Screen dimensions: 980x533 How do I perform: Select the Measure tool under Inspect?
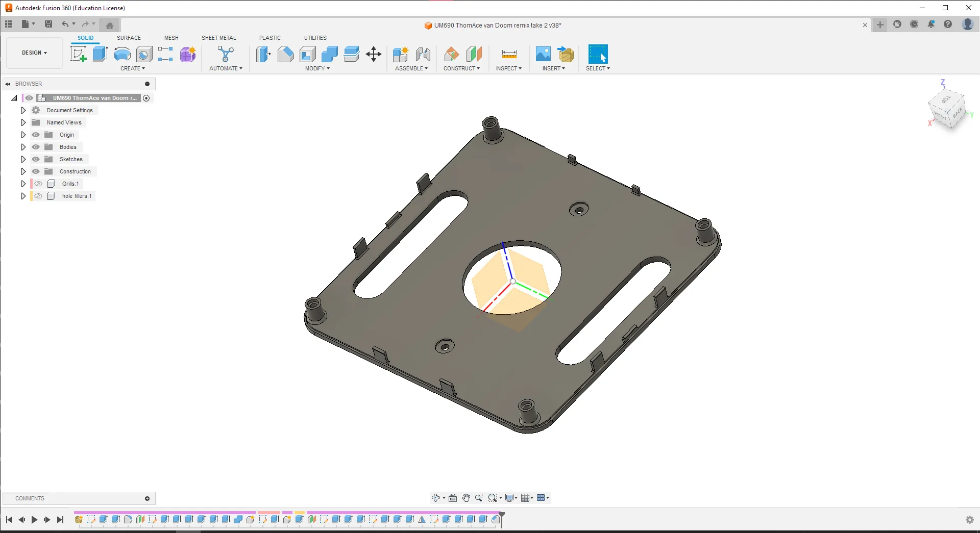(x=508, y=54)
